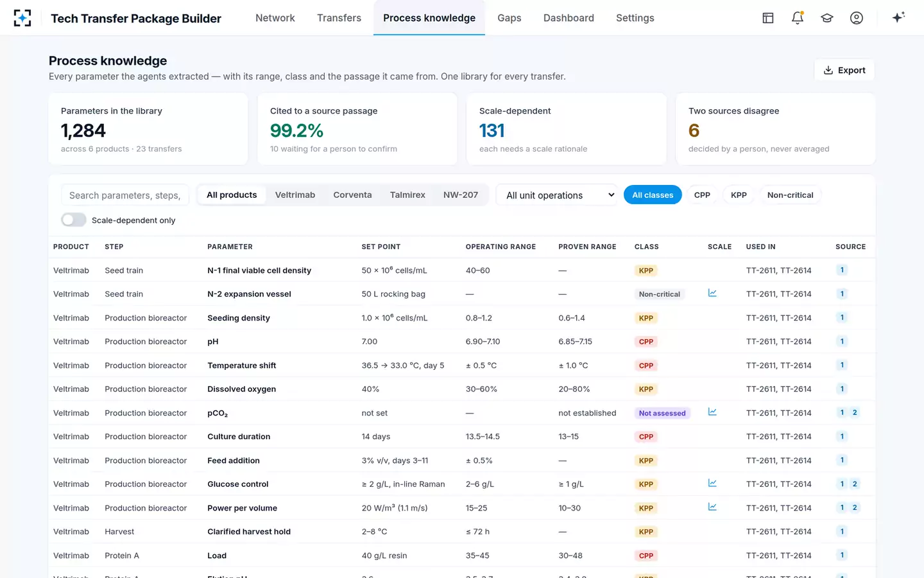The width and height of the screenshot is (924, 578).
Task: Click the N-1 final viable cell density parameter
Action: point(259,270)
